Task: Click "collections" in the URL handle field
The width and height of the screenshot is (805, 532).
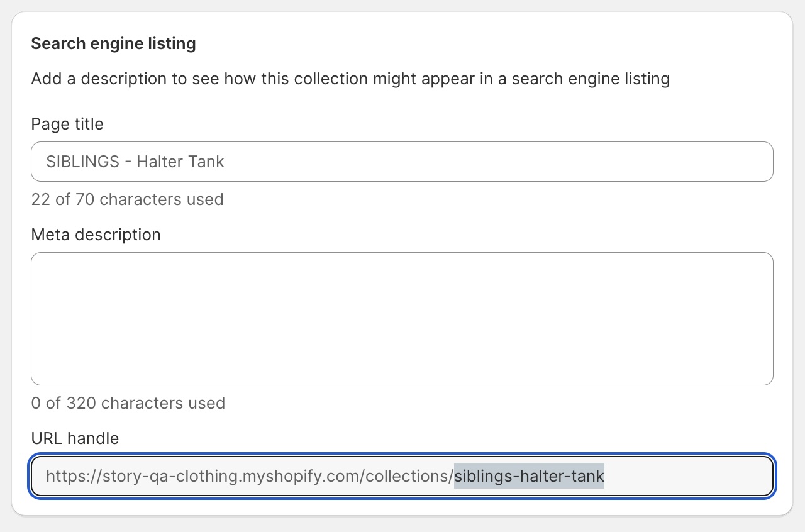Action: click(x=408, y=476)
